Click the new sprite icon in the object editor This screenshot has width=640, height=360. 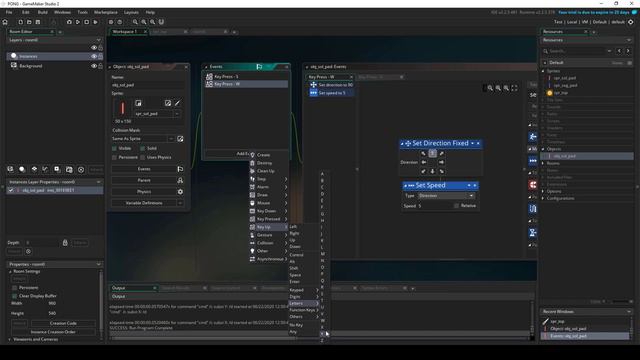coord(138,103)
